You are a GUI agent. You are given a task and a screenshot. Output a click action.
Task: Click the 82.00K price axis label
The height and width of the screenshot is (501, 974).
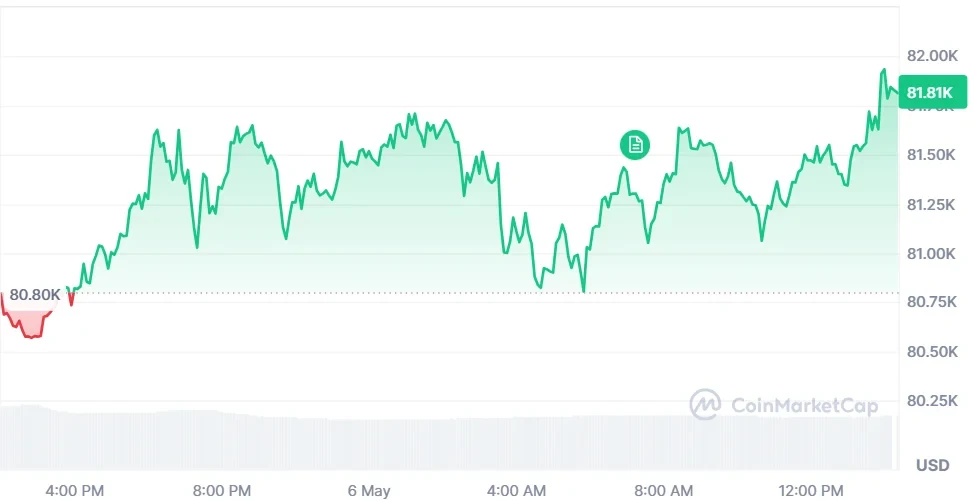(932, 56)
